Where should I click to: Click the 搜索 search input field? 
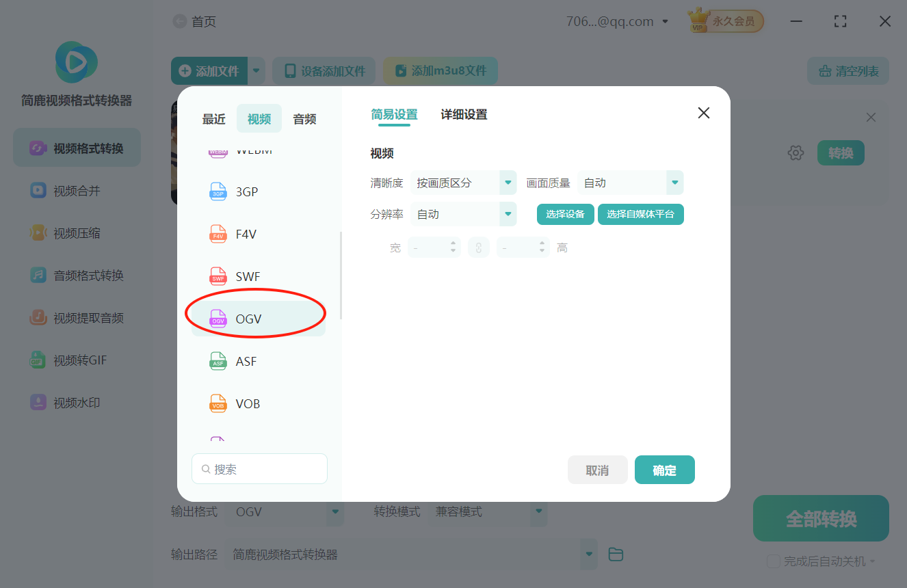tap(259, 468)
